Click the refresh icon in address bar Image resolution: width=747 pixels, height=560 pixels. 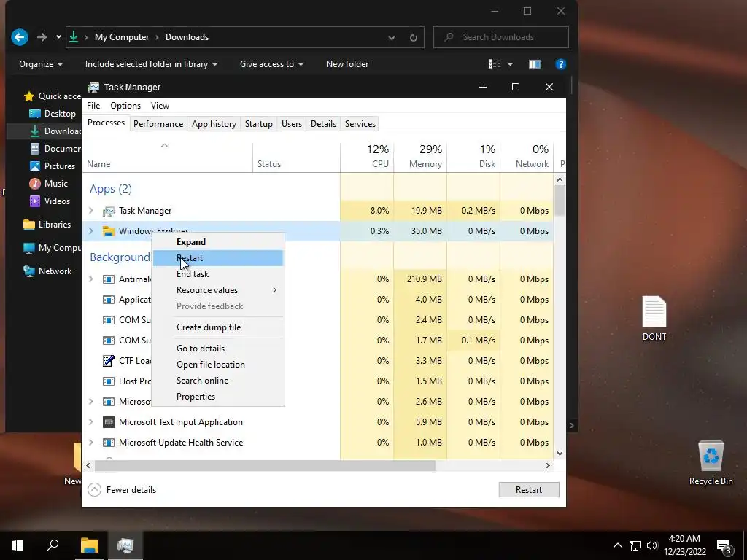pos(414,37)
